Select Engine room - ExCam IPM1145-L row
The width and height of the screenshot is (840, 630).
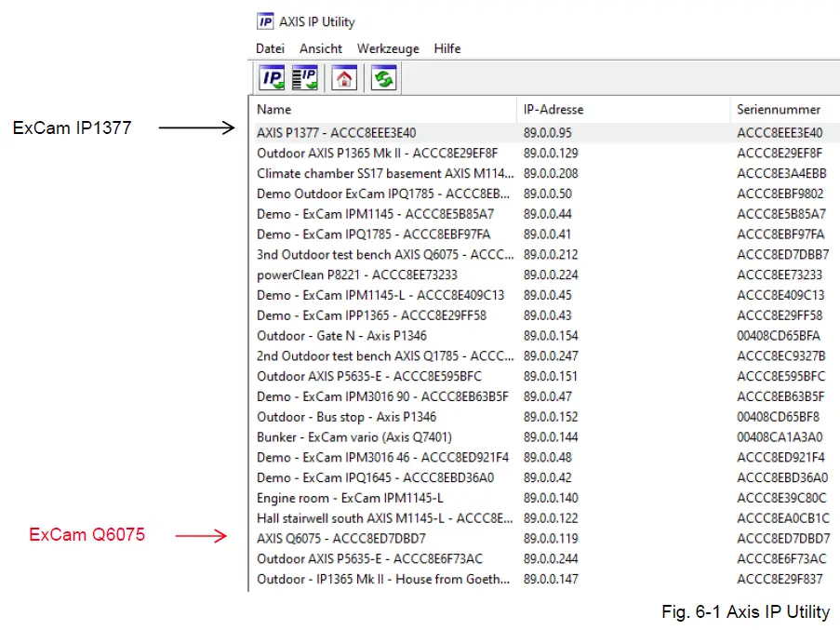(x=545, y=498)
